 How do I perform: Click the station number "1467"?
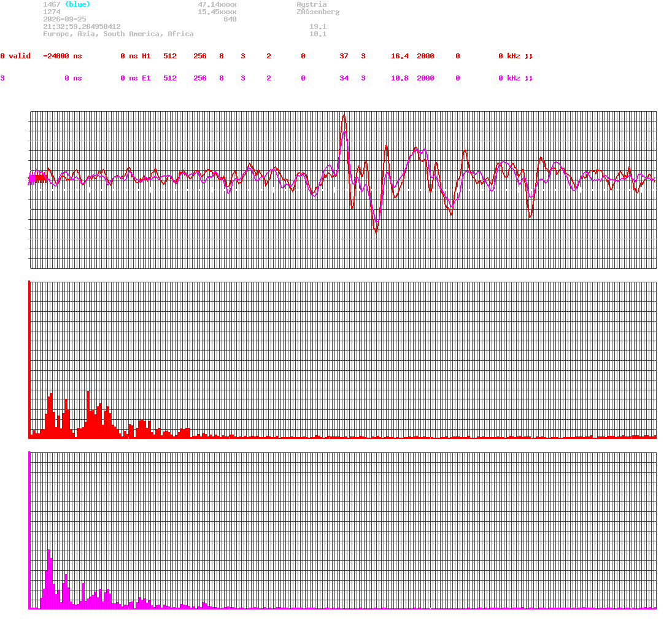coord(52,4)
